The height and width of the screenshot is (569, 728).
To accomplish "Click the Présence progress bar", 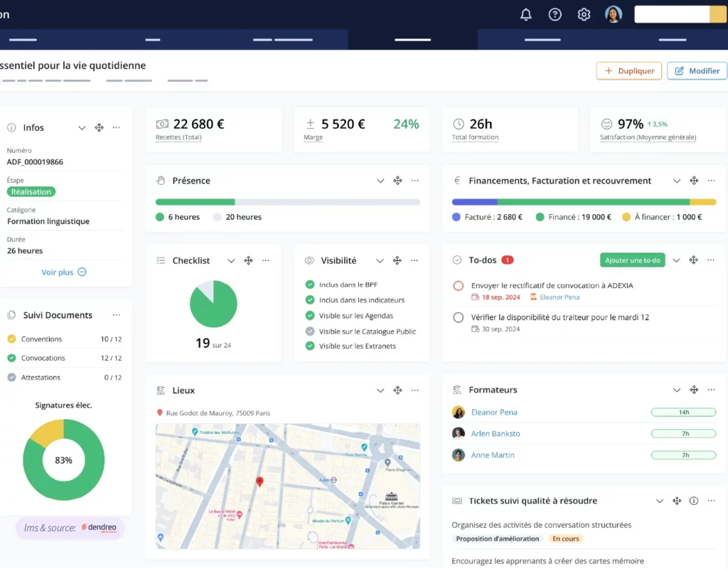I will [x=287, y=202].
